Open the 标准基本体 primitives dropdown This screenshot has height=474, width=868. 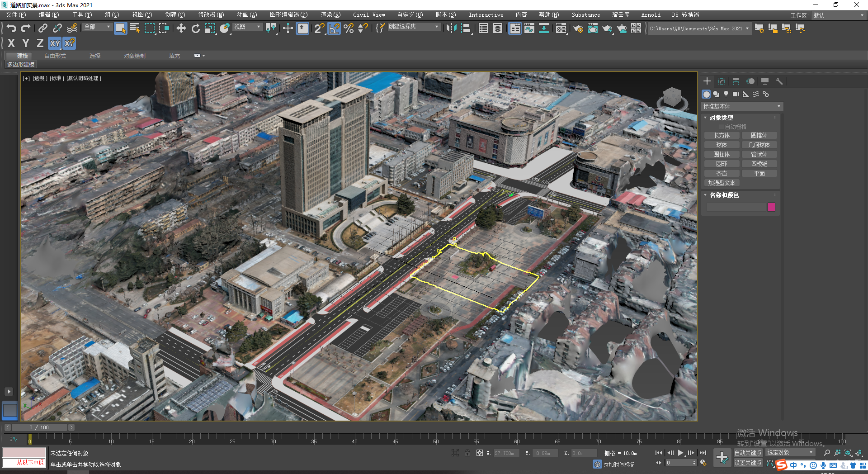741,106
